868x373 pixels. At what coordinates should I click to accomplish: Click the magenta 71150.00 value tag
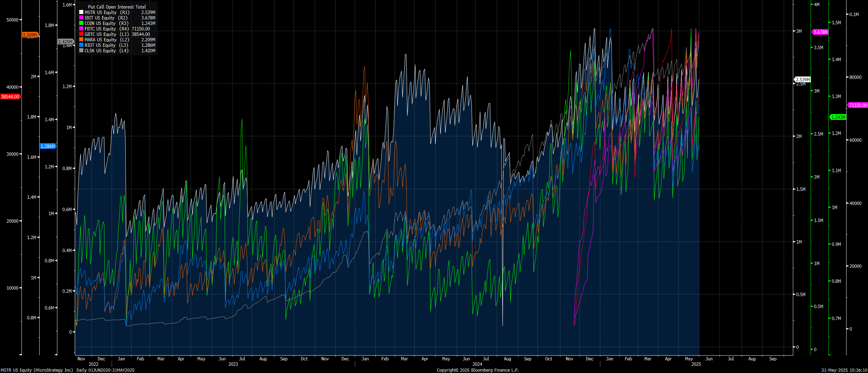tap(858, 105)
